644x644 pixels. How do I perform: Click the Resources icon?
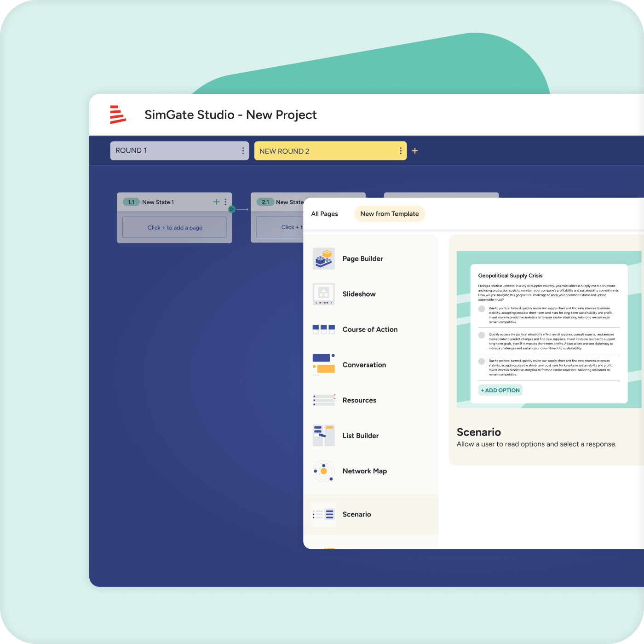(x=324, y=400)
